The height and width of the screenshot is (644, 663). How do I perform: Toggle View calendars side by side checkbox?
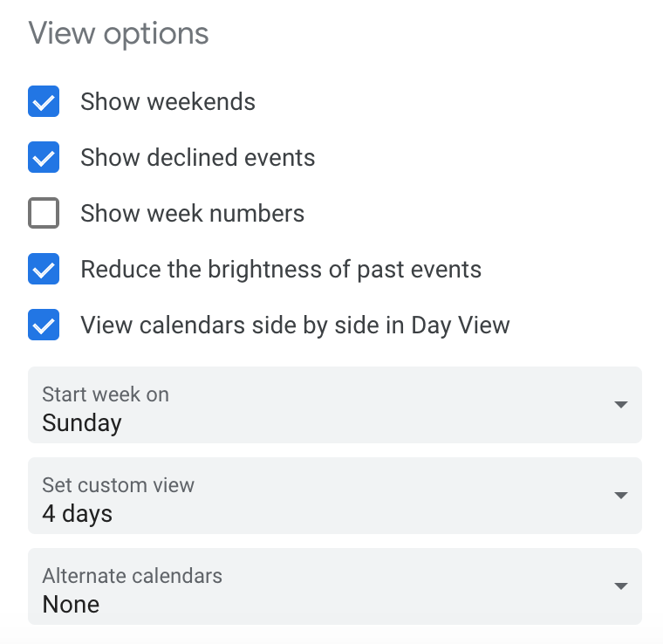pos(44,325)
